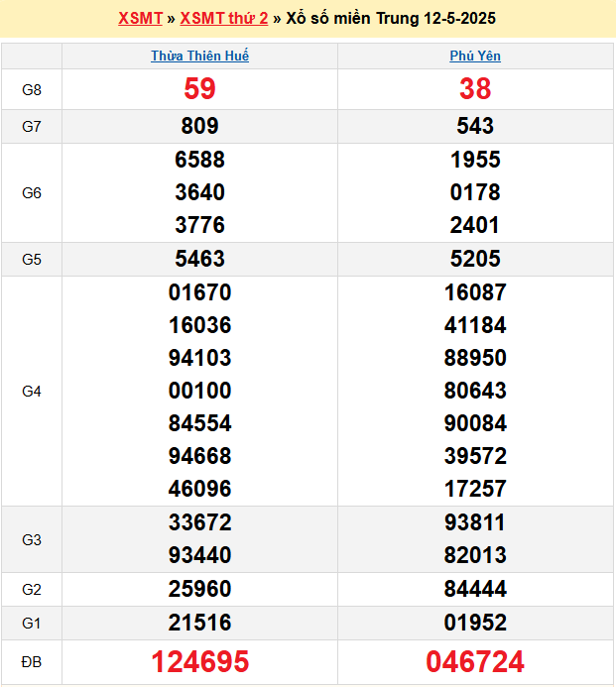Click the ĐB row label
Screen dimensions: 616x687
[x=32, y=661]
